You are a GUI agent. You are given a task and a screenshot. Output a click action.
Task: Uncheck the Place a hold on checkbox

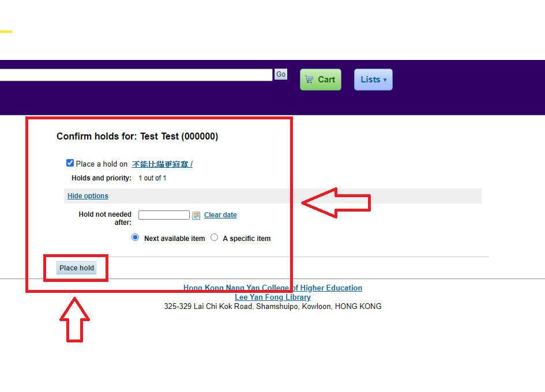(70, 163)
